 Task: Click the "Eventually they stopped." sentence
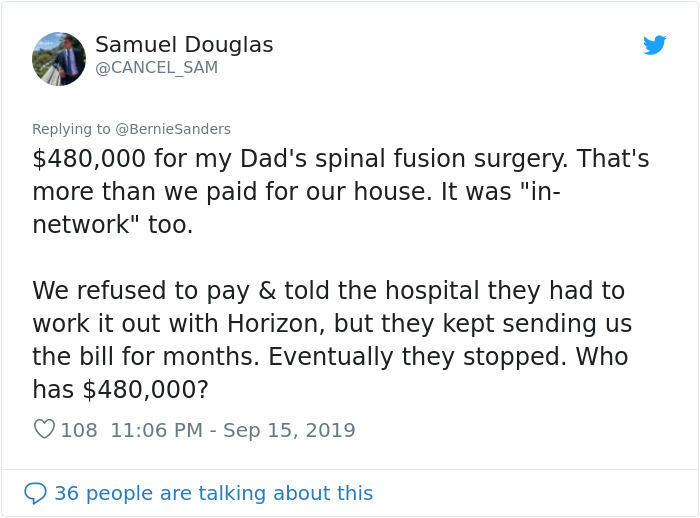[425, 357]
